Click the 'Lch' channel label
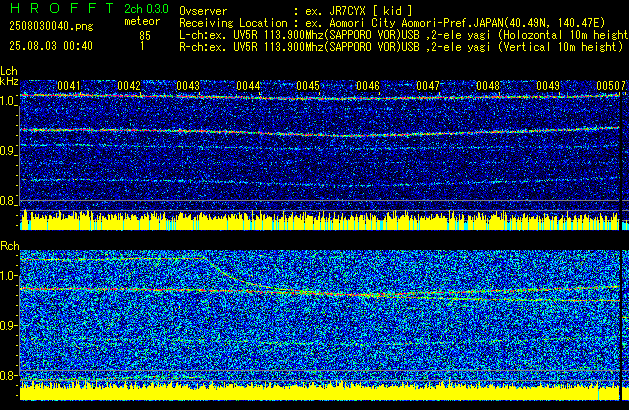The image size is (629, 410). pyautogui.click(x=9, y=71)
